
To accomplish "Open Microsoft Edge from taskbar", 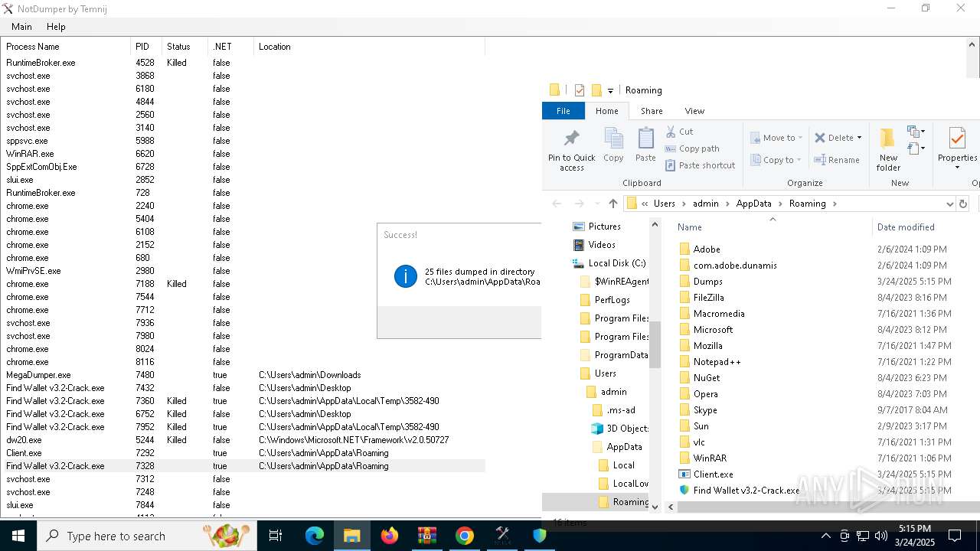I will 315,536.
